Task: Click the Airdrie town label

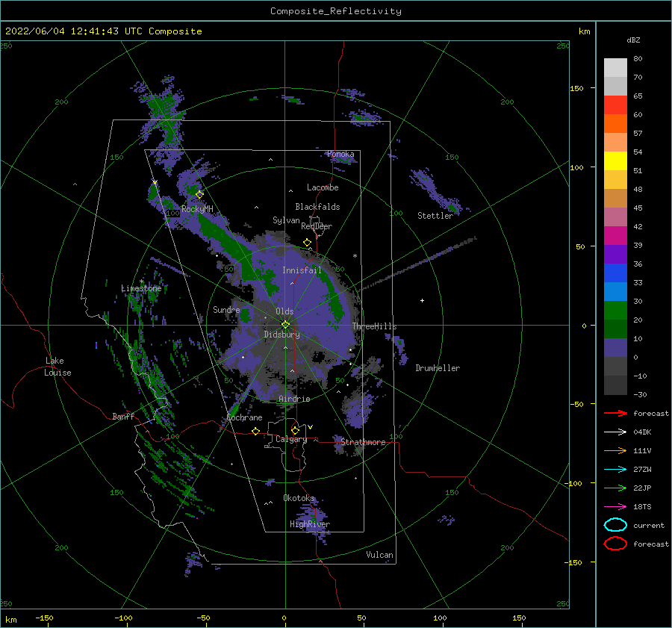Action: [294, 399]
